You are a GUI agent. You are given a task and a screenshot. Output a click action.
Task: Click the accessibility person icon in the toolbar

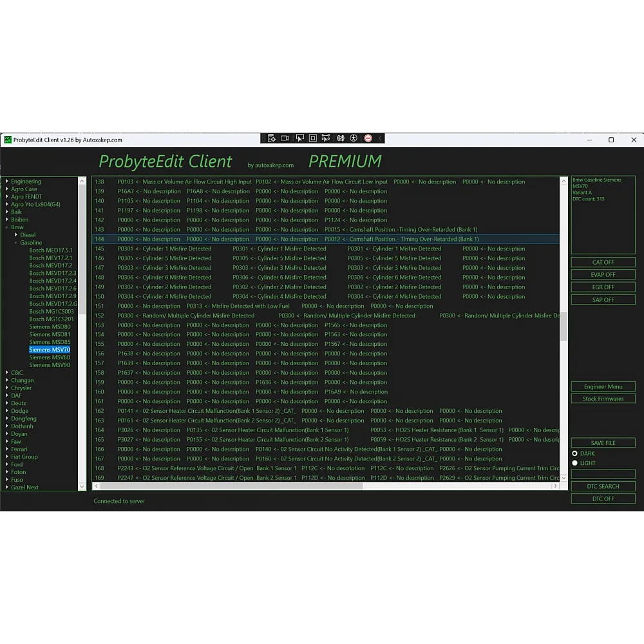coord(354,138)
